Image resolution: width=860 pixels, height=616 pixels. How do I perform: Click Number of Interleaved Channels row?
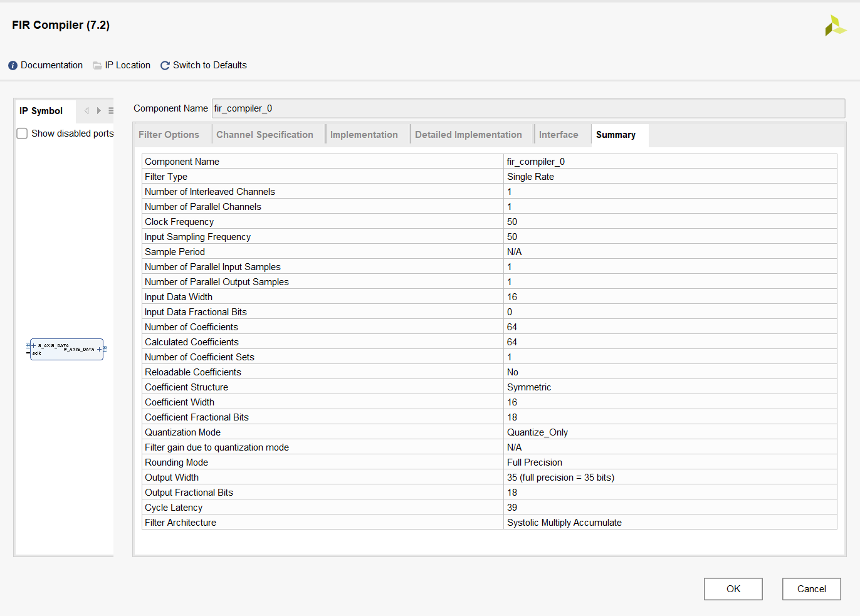point(490,192)
